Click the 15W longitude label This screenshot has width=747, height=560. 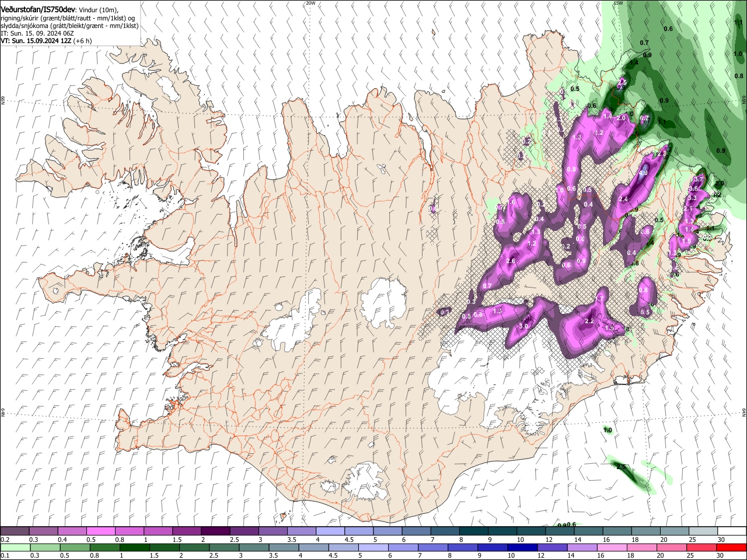[617, 3]
